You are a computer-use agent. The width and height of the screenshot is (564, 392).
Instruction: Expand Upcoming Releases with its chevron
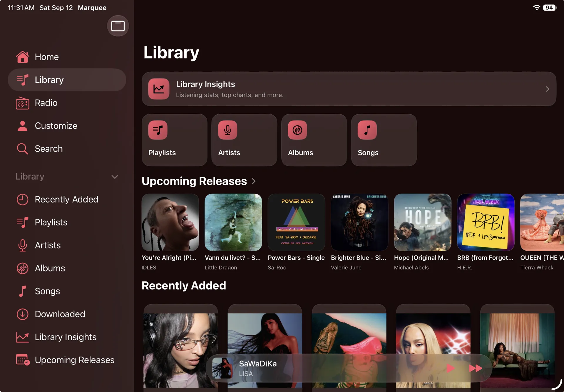254,181
